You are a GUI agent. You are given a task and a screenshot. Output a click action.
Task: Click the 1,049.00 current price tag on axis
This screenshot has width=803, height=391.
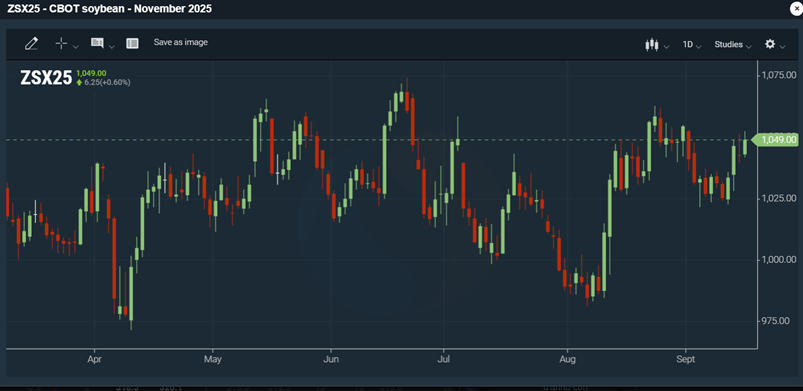776,139
